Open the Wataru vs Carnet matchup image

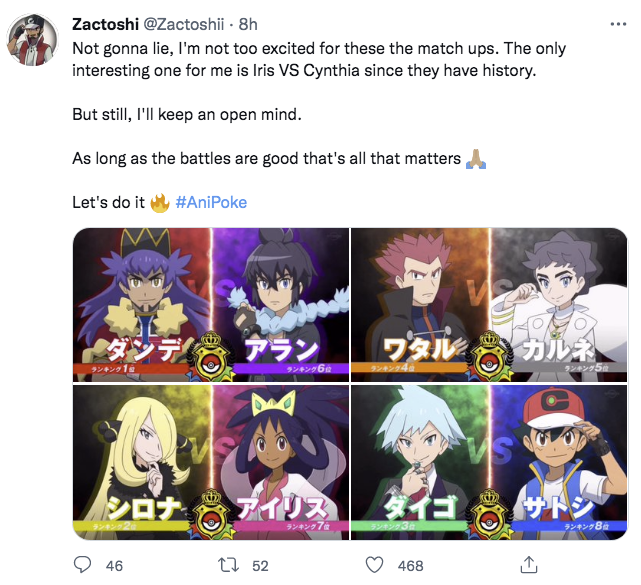pyautogui.click(x=489, y=305)
